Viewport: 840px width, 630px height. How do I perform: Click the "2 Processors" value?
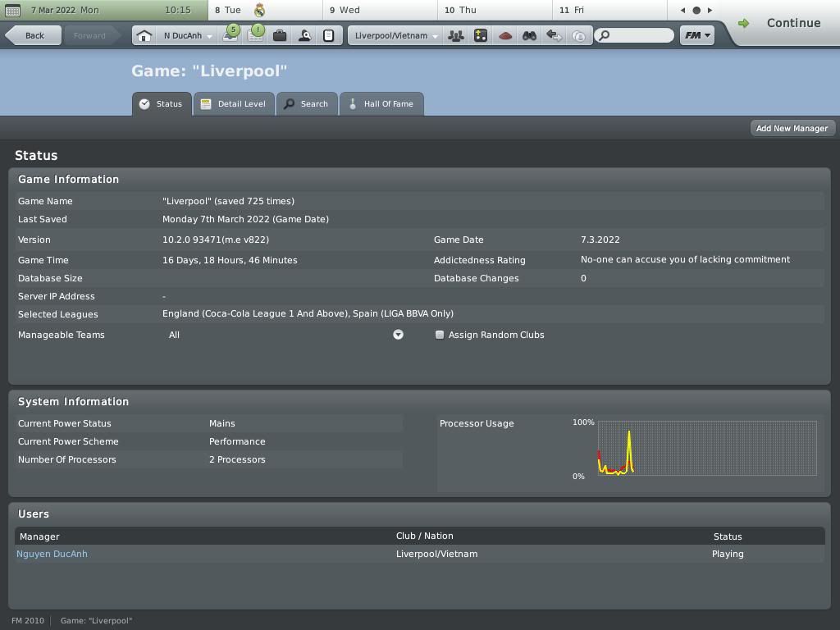237,459
